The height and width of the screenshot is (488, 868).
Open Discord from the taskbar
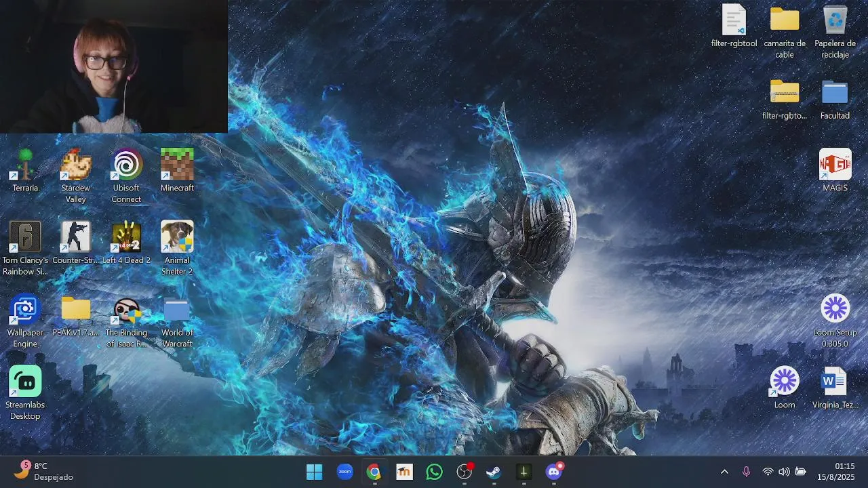(554, 472)
